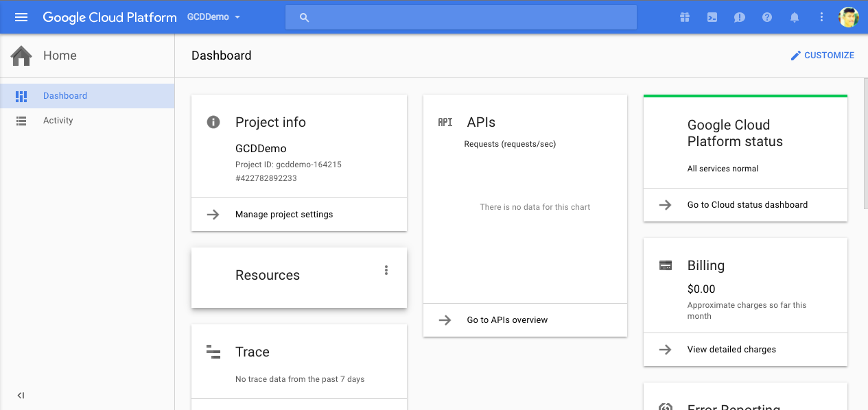Activate Cloud Shell terminal icon

click(x=712, y=17)
